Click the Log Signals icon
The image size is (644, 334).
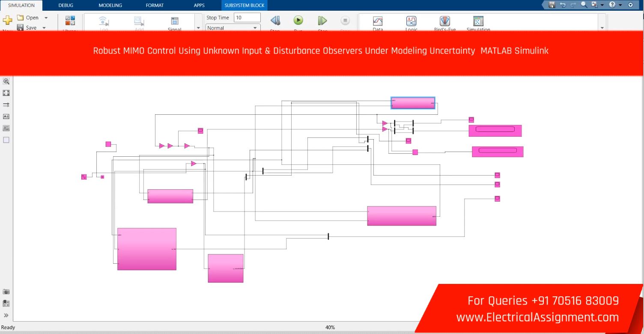point(104,21)
